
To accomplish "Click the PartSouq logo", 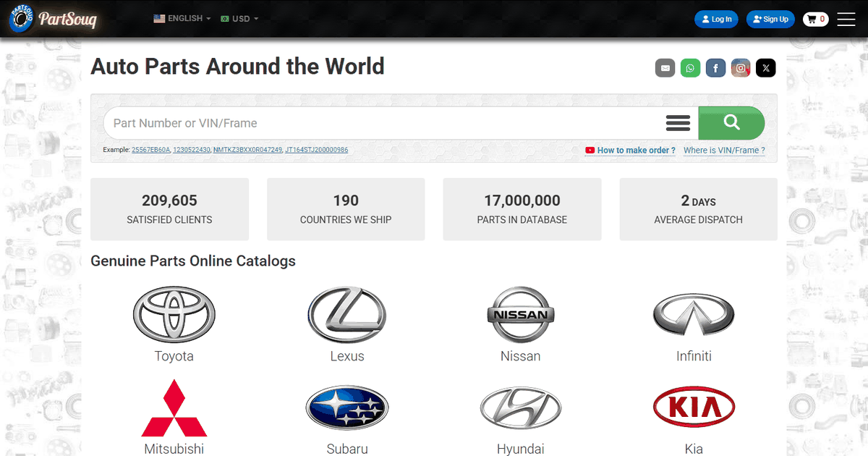I will (54, 19).
